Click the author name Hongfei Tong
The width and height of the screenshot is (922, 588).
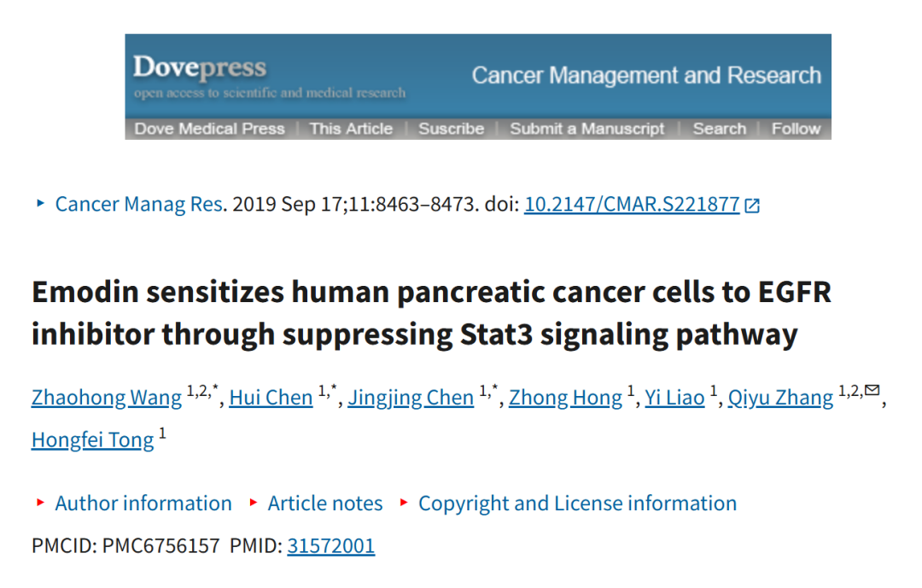[x=92, y=440]
